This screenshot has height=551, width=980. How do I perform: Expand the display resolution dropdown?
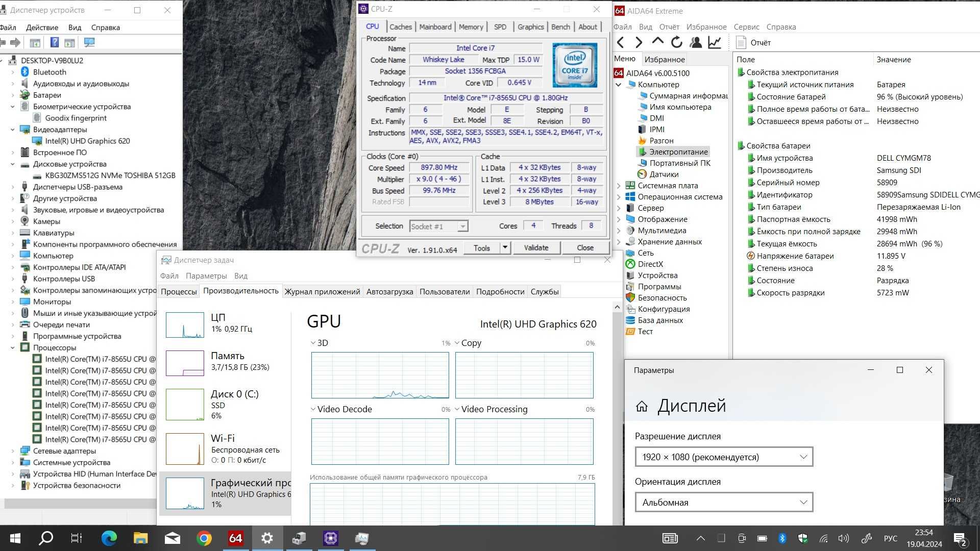802,457
